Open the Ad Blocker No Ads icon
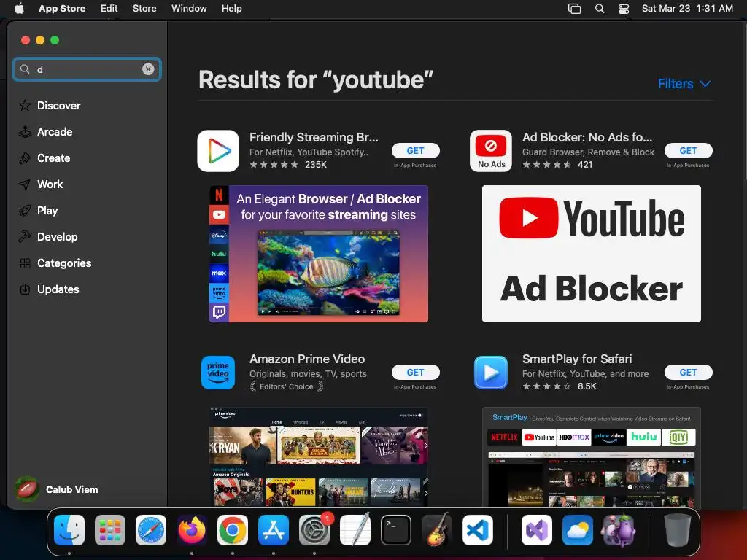The image size is (747, 560). [491, 151]
